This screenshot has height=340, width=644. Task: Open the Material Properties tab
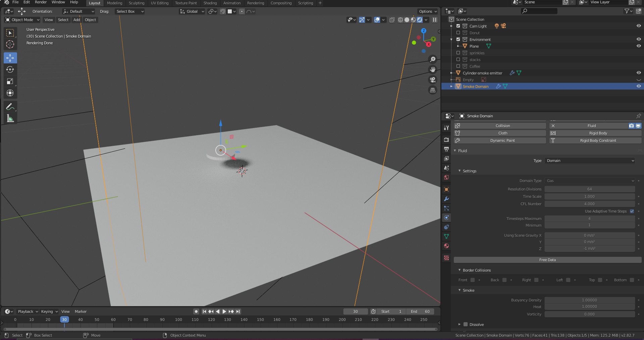(446, 246)
